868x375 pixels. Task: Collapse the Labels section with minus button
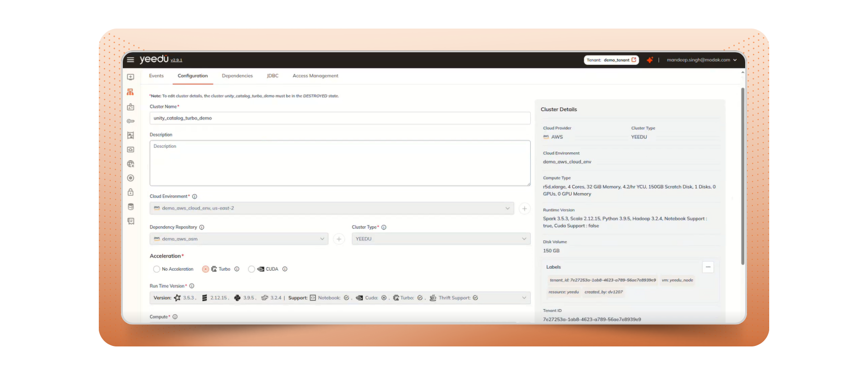(x=708, y=267)
